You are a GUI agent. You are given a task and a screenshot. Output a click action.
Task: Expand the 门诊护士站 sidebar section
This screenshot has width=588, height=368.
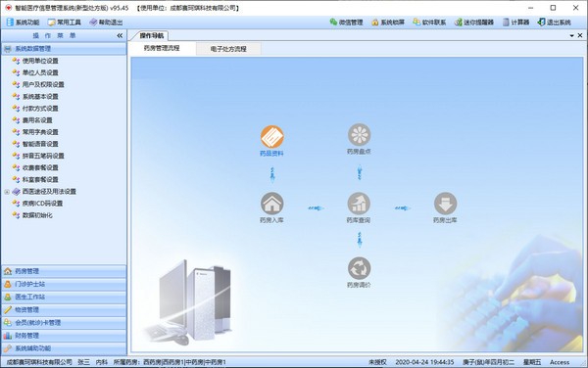click(64, 284)
